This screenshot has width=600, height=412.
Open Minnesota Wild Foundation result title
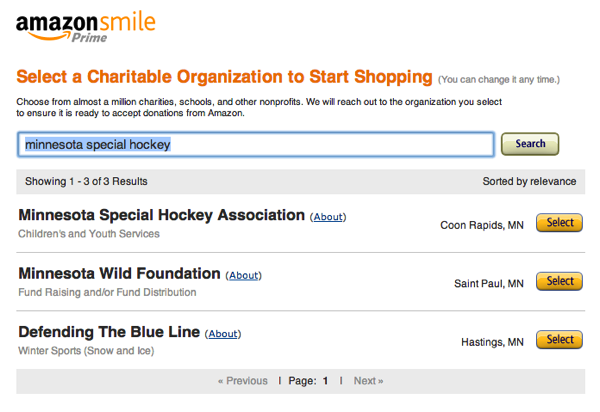pyautogui.click(x=119, y=273)
